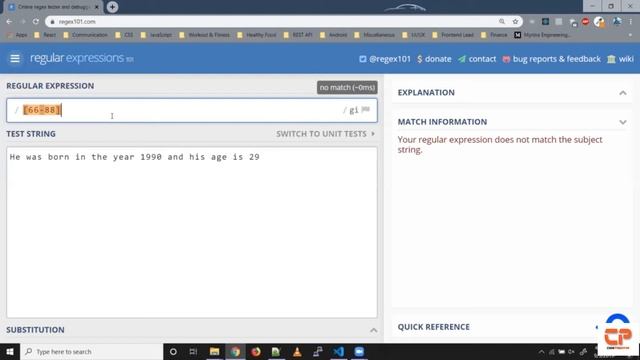Screen dimensions: 640x360
Task: Collapse the Explanation panel chevron
Action: click(x=623, y=93)
